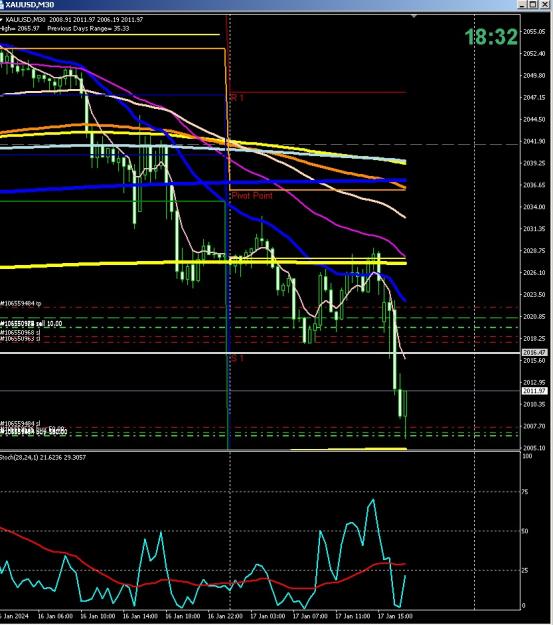This screenshot has width=553, height=625.
Task: Select the sell 10.00 order line label
Action: (31, 324)
